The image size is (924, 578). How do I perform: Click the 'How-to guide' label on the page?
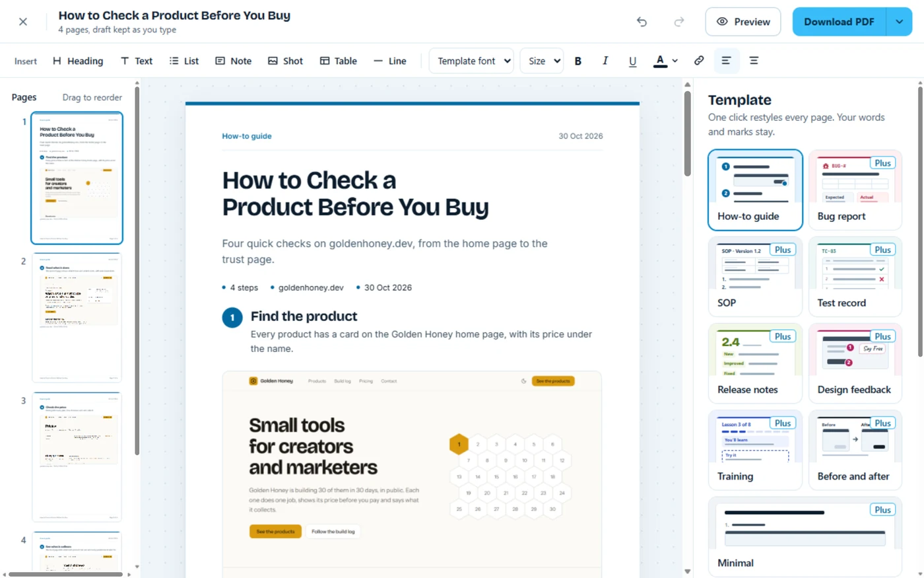(x=247, y=136)
